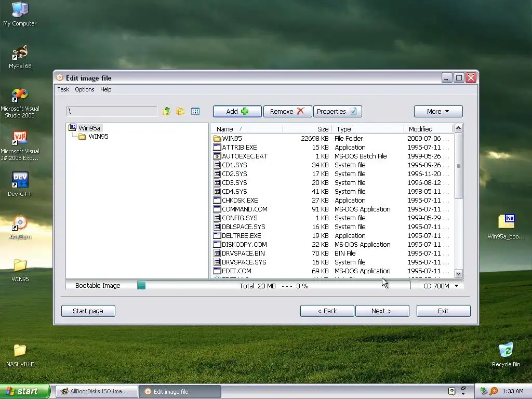Go to Start page button
The image size is (532, 399).
coord(88,311)
